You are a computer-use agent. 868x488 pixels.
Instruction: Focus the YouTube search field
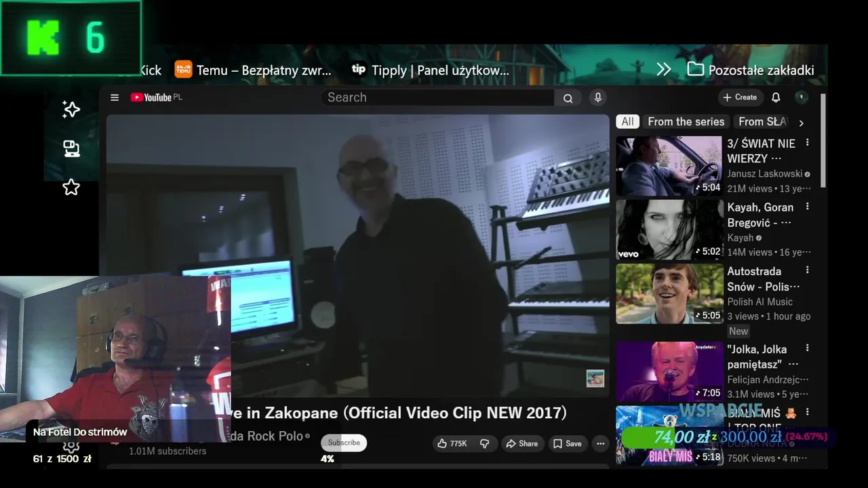pos(438,98)
